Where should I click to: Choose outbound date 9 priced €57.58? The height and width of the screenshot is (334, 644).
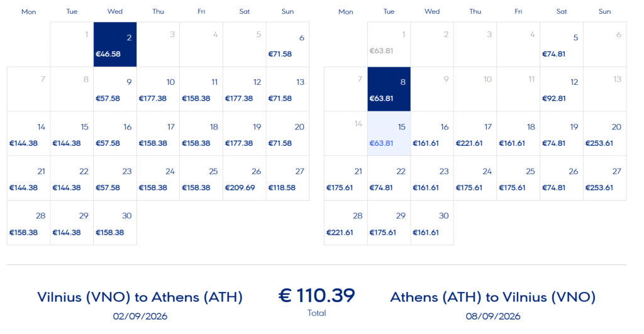pyautogui.click(x=115, y=89)
